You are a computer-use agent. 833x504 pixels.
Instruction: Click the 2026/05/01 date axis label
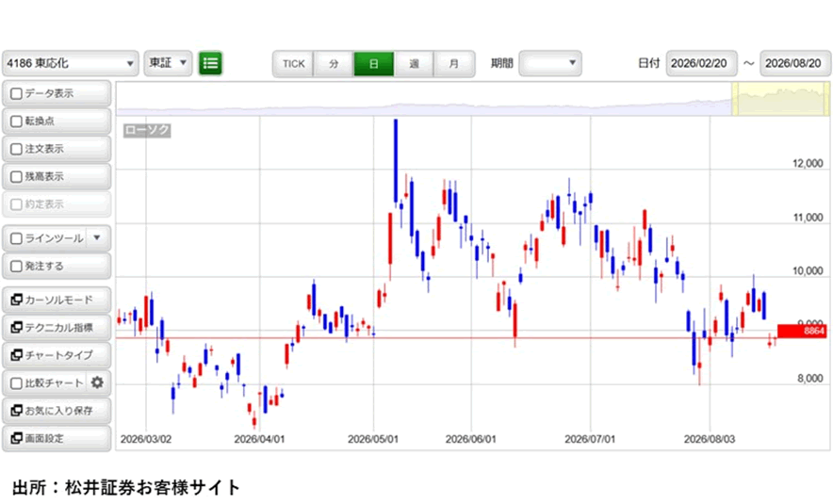pyautogui.click(x=373, y=439)
